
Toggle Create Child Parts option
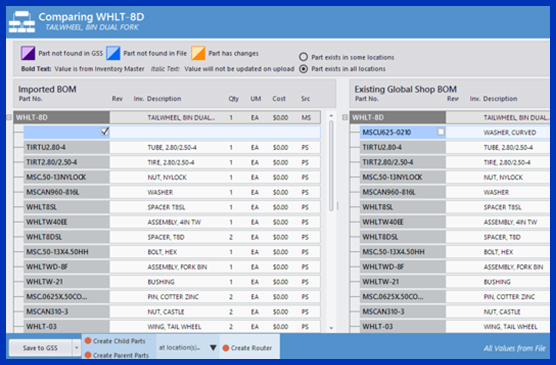click(115, 341)
